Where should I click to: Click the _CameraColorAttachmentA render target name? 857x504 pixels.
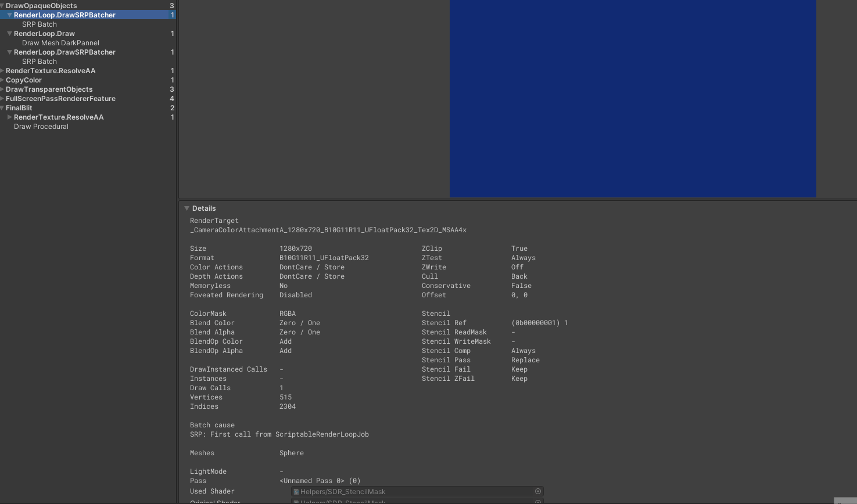click(328, 230)
